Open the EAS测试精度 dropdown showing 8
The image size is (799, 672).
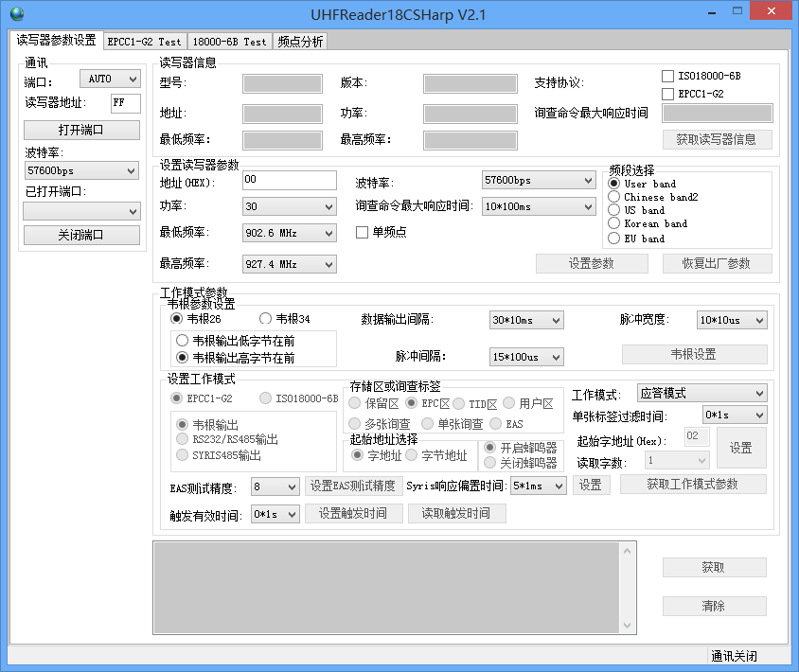pos(275,486)
